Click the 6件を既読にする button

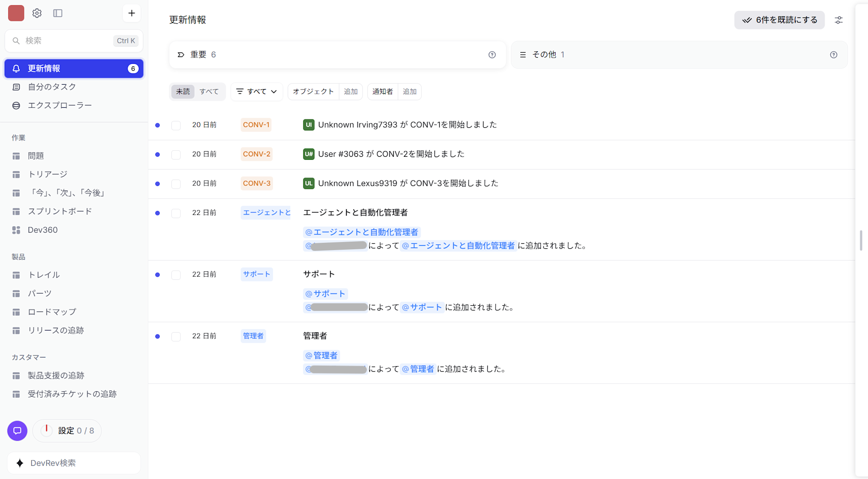tap(779, 20)
